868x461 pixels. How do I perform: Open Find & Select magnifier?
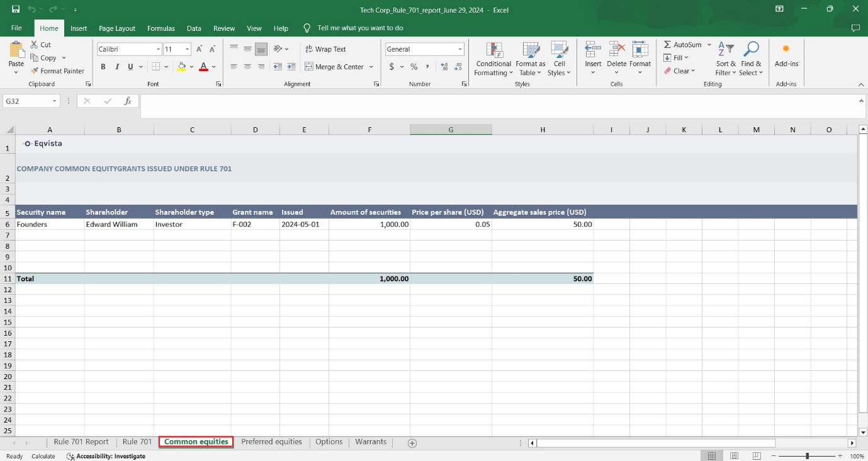[751, 59]
